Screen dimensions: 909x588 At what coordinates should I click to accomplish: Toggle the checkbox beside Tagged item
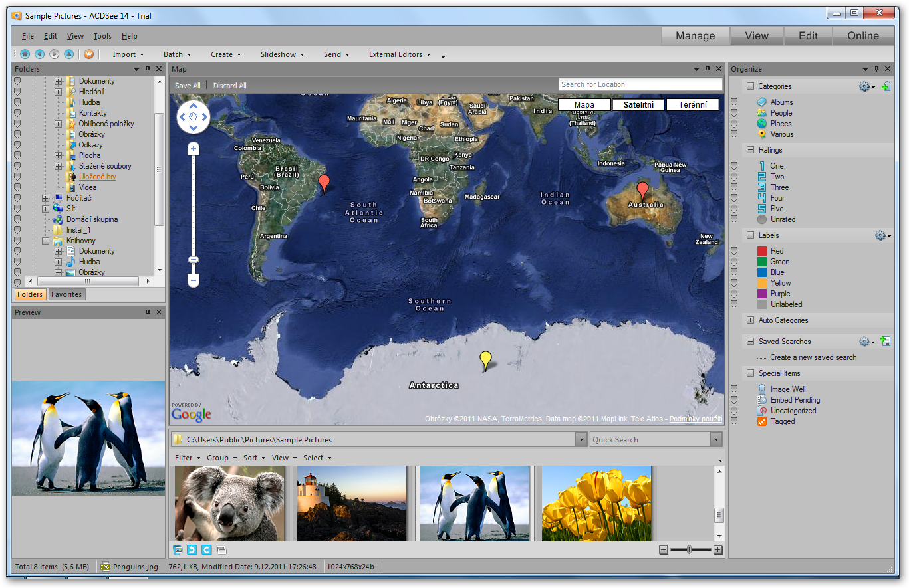[734, 421]
